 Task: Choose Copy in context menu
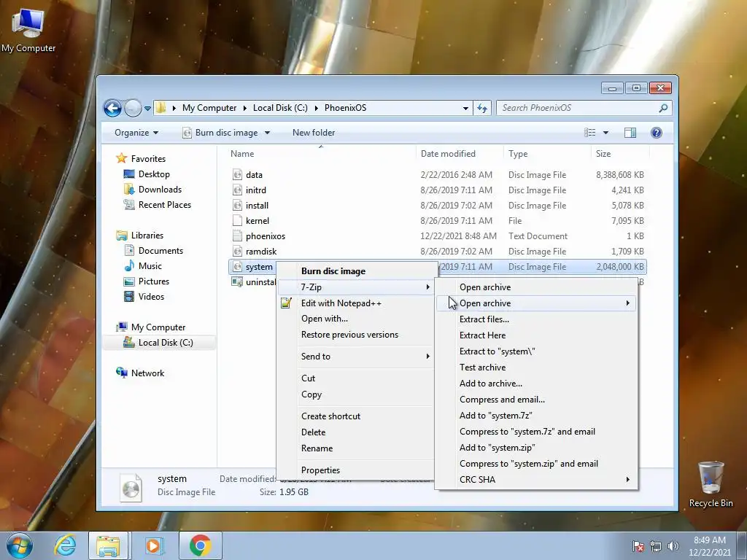(x=355, y=394)
